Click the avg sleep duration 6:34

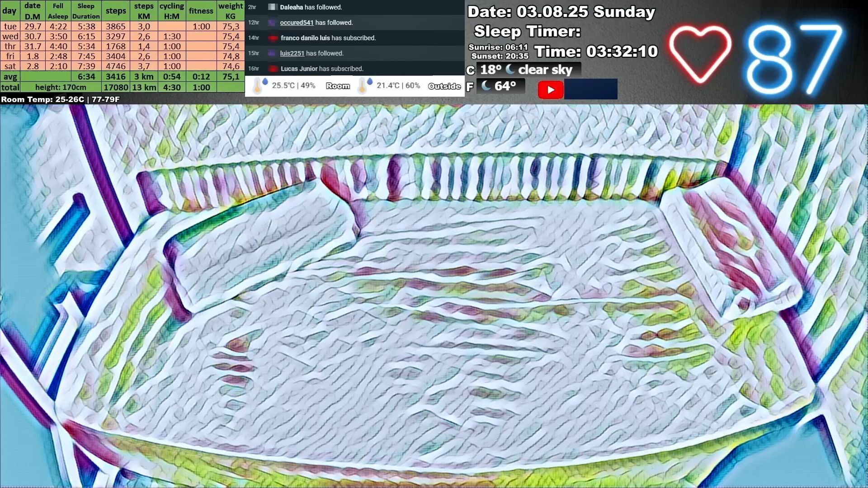[86, 76]
